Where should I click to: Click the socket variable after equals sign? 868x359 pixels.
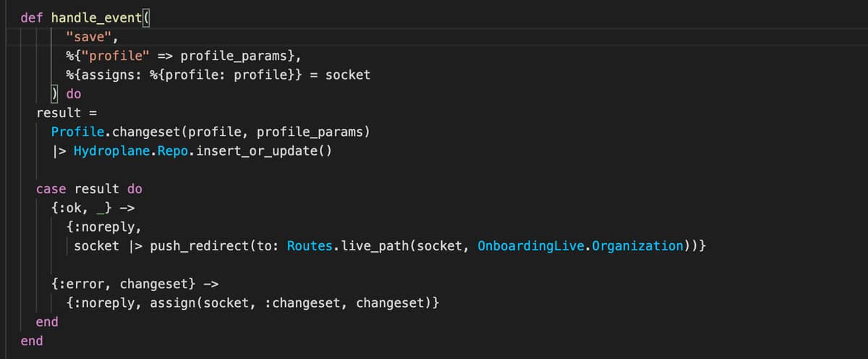tap(347, 75)
